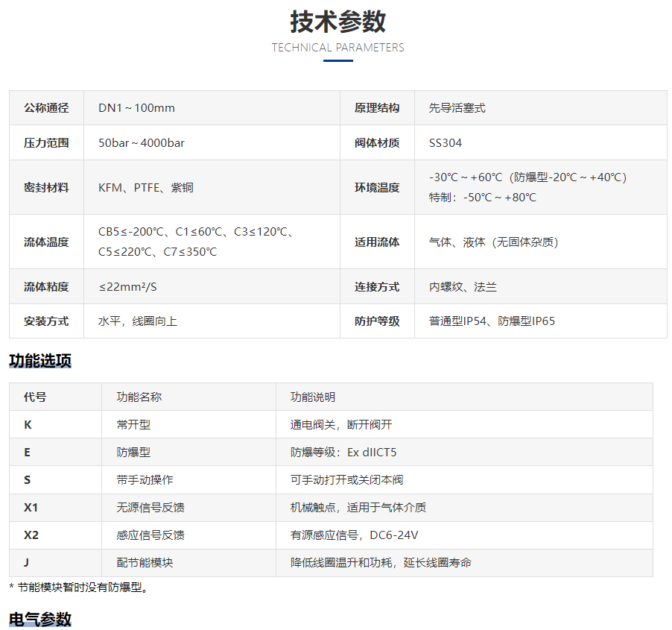
Task: Click the 环境温度 label cell
Action: coord(377,188)
